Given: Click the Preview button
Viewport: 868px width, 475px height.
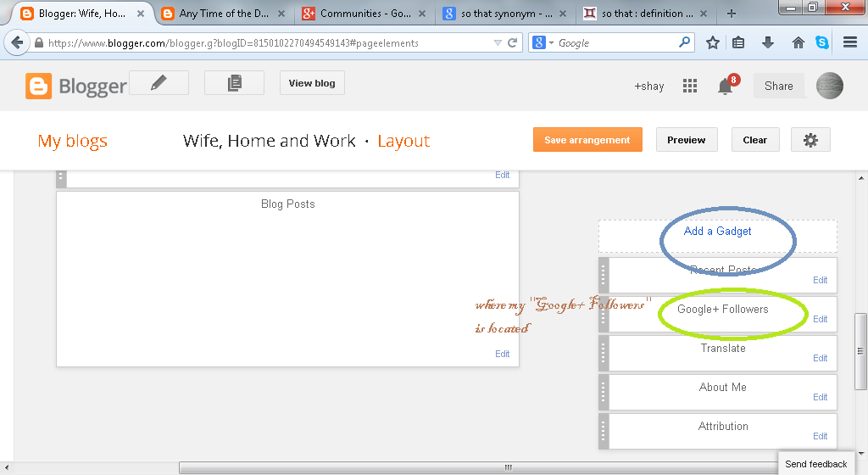Looking at the screenshot, I should click(687, 140).
